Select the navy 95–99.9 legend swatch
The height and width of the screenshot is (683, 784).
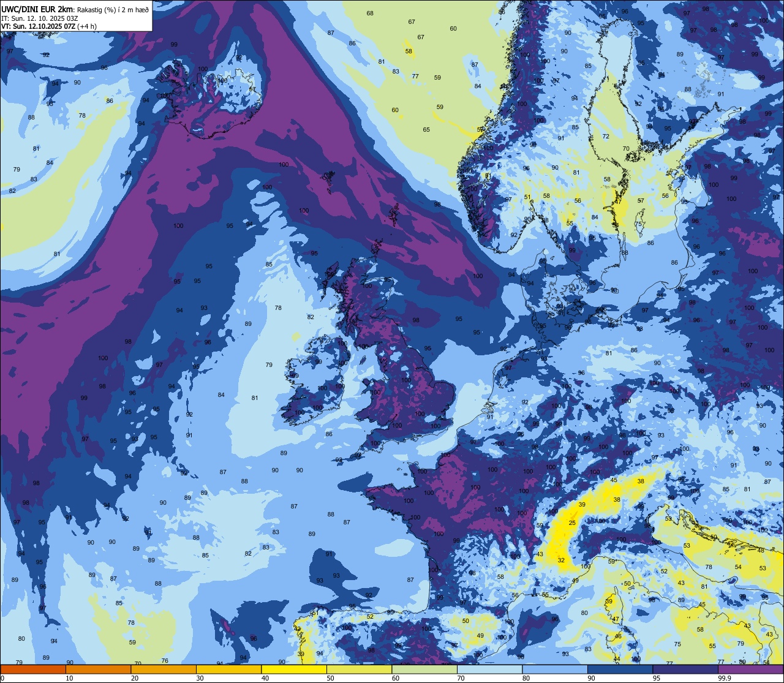pos(685,670)
